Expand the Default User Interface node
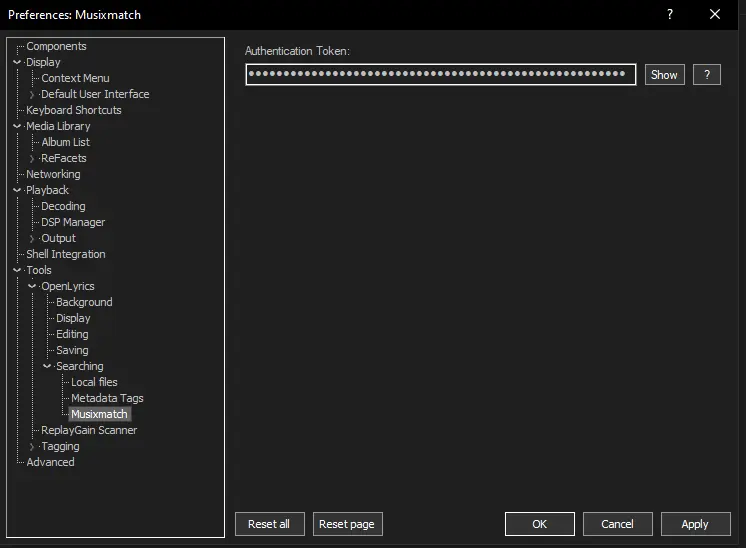Viewport: 746px width, 548px height. pyautogui.click(x=32, y=94)
